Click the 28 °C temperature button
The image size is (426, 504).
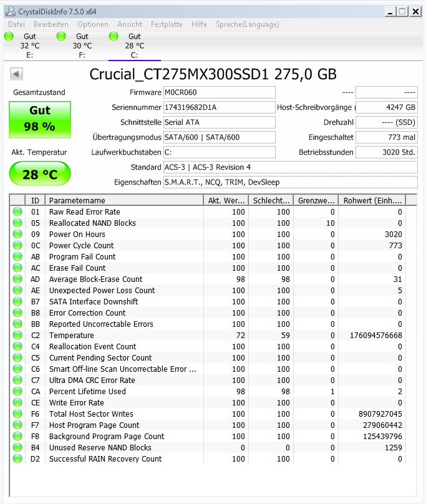pyautogui.click(x=40, y=174)
